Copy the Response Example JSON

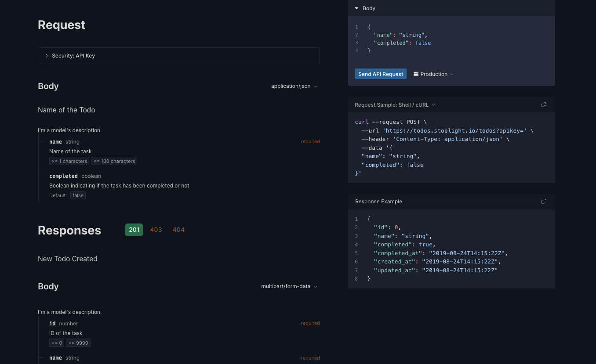(x=544, y=201)
